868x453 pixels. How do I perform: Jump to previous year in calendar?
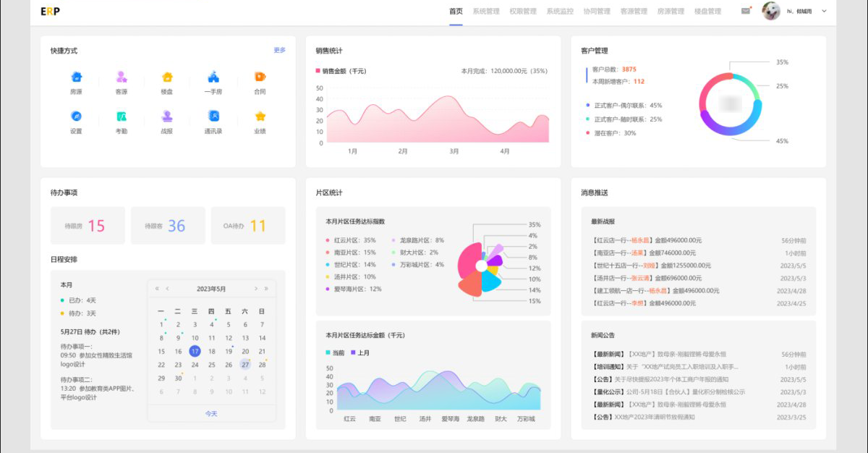coord(157,289)
